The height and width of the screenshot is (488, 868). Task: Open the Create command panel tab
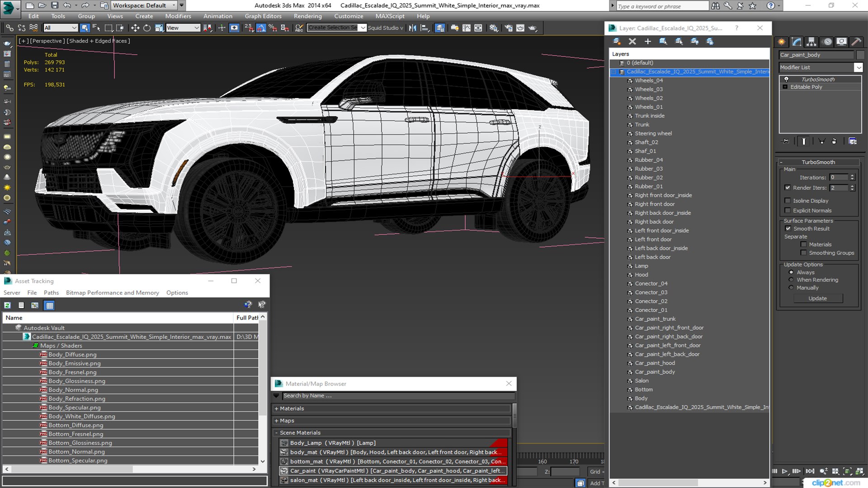781,42
